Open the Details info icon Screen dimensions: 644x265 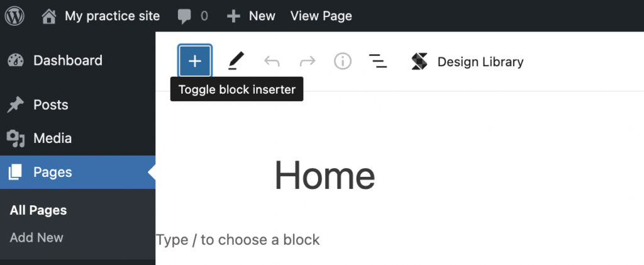343,61
